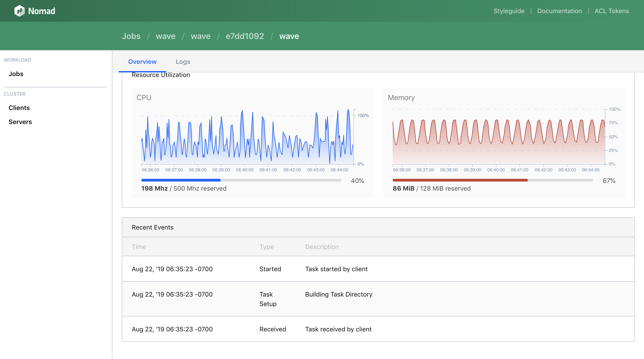Click the CPU usage progress bar

point(241,180)
